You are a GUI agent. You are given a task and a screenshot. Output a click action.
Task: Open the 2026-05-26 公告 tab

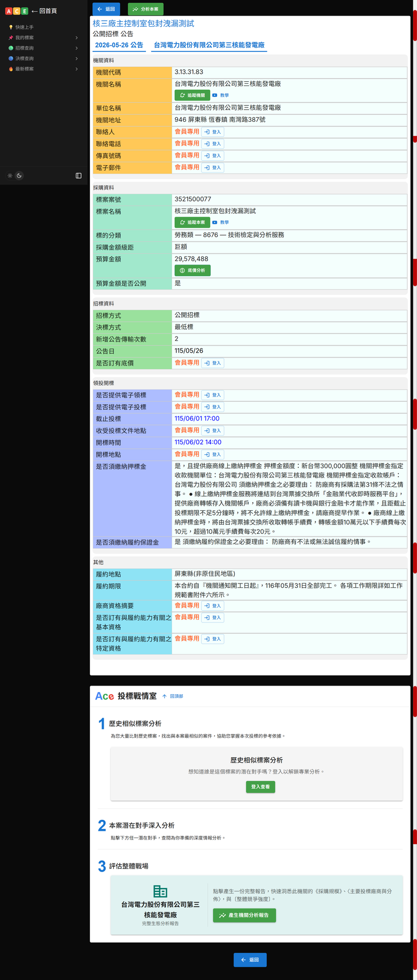click(119, 45)
